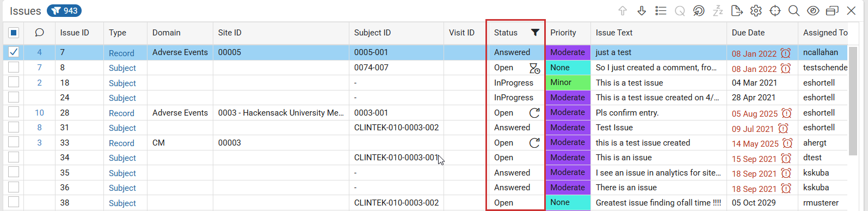Check the checkbox for issue 33
The width and height of the screenshot is (868, 211).
click(x=14, y=142)
